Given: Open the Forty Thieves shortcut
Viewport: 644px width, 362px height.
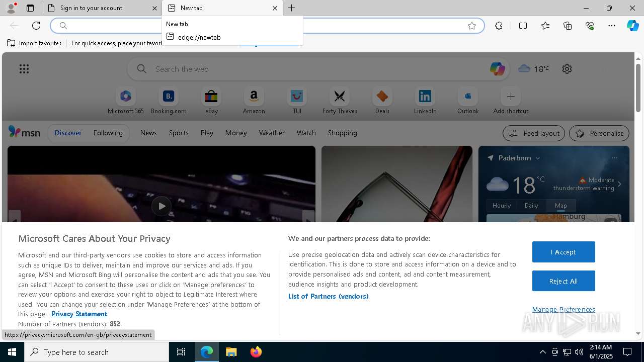Looking at the screenshot, I should (340, 101).
